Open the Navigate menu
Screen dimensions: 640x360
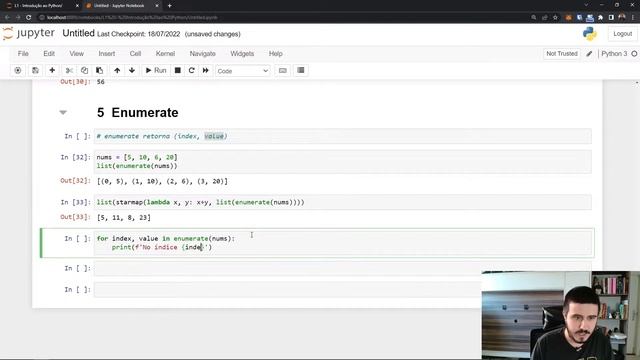coord(202,53)
